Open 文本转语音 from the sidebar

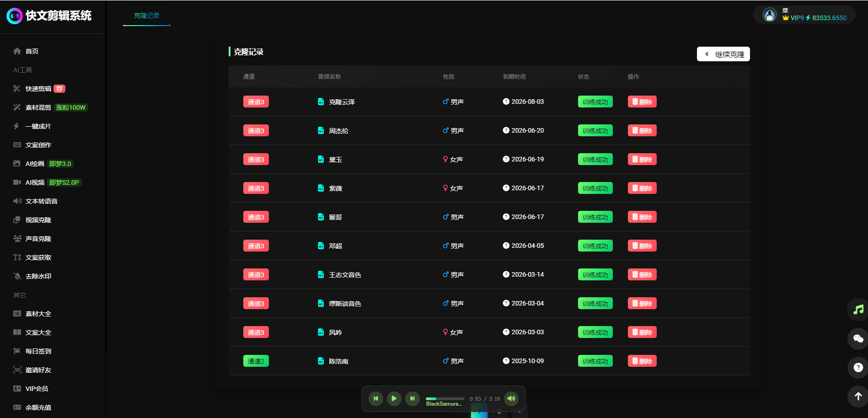coord(41,201)
